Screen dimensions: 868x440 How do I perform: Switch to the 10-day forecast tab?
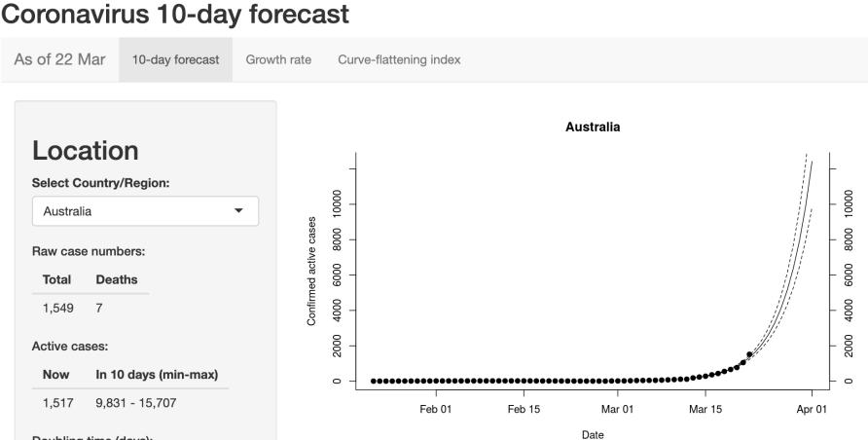tap(175, 59)
